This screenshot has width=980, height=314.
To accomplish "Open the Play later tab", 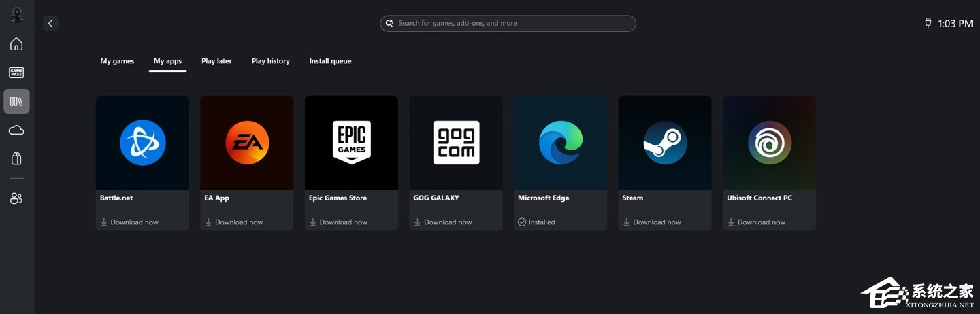I will [x=216, y=61].
